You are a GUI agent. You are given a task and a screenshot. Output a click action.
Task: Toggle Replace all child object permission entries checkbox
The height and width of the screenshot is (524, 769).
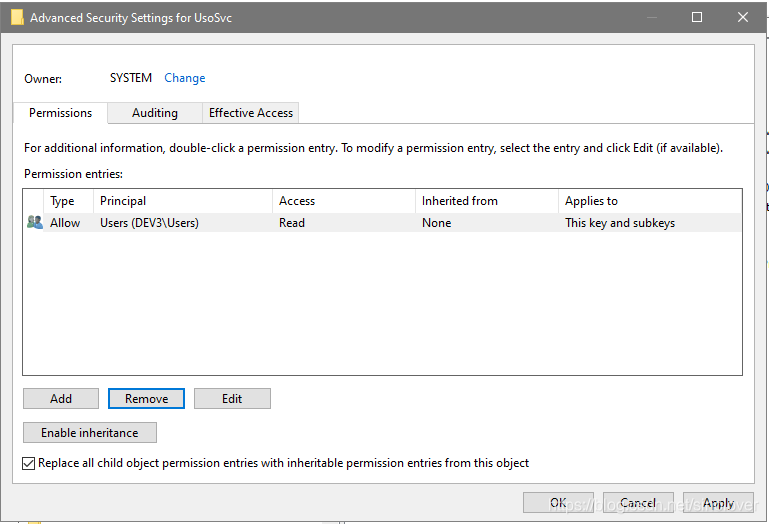(x=29, y=464)
